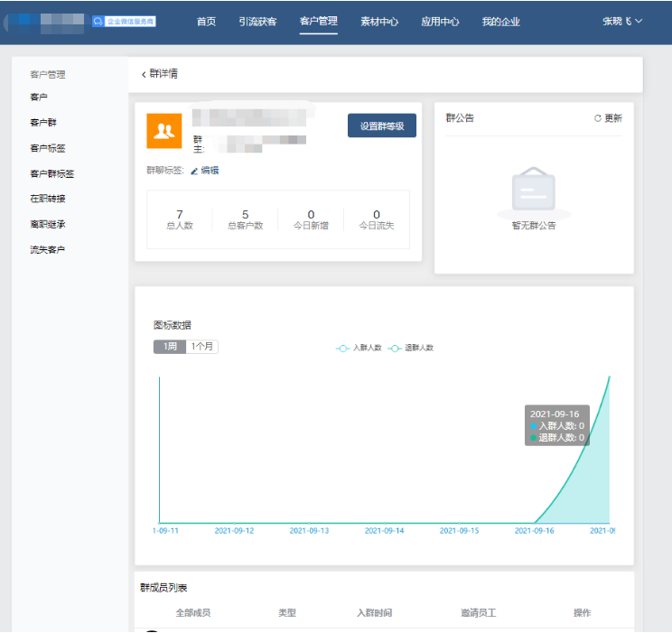The height and width of the screenshot is (633, 672).
Task: Click the refresh icon next to 更新
Action: coord(597,118)
